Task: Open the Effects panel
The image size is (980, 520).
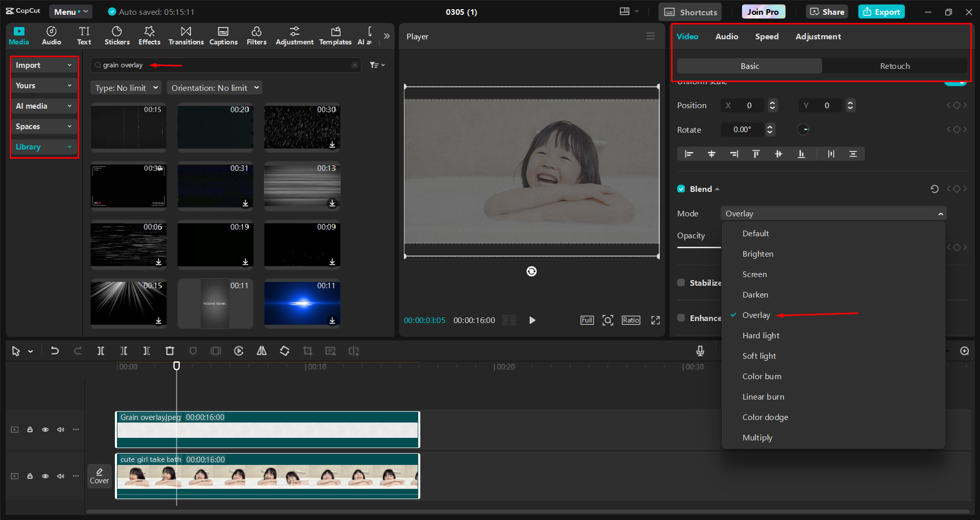Action: pos(149,35)
